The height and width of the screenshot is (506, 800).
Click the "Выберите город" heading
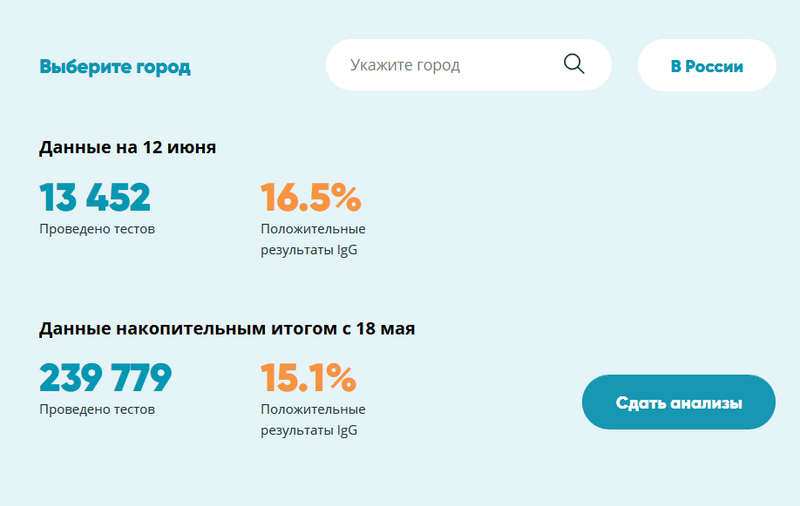[x=115, y=67]
